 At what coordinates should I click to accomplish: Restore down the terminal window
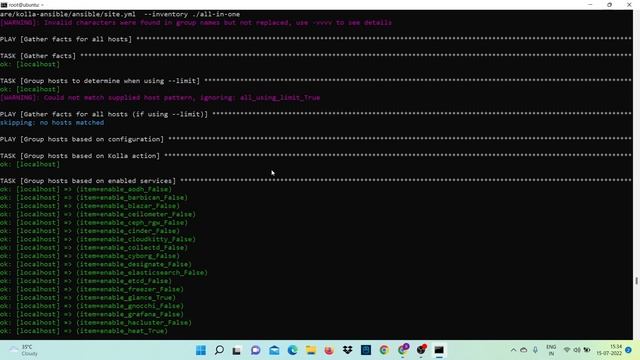tap(609, 5)
